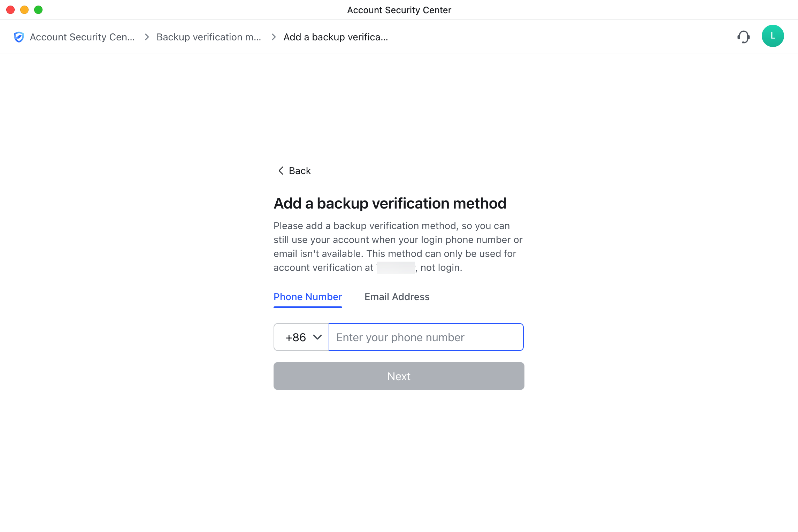Screen dimensions: 798x532
Task: Click the yellow minimize traffic light button
Action: click(24, 10)
